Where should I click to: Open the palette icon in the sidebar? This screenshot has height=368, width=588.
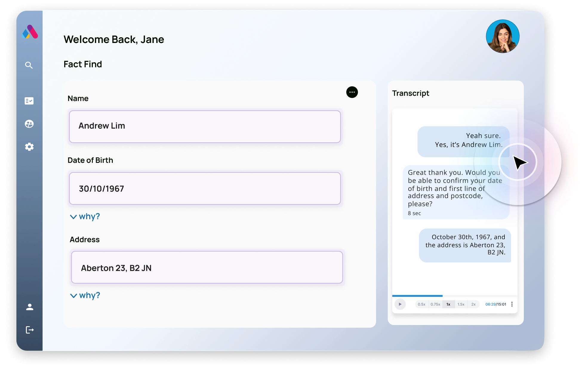coord(29,124)
